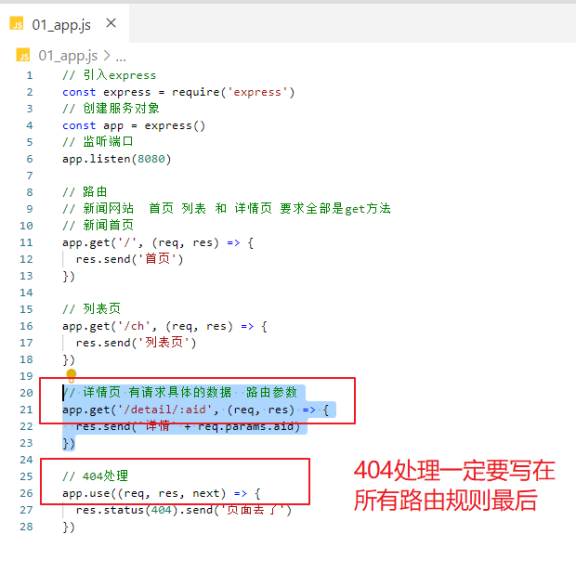Image resolution: width=576 pixels, height=561 pixels.
Task: Click the comment '// 404处理'
Action: [x=95, y=476]
